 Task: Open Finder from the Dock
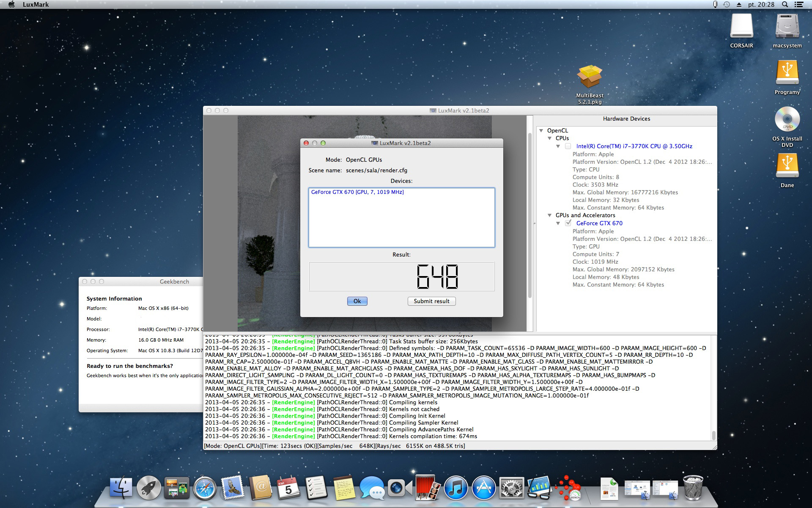tap(121, 488)
